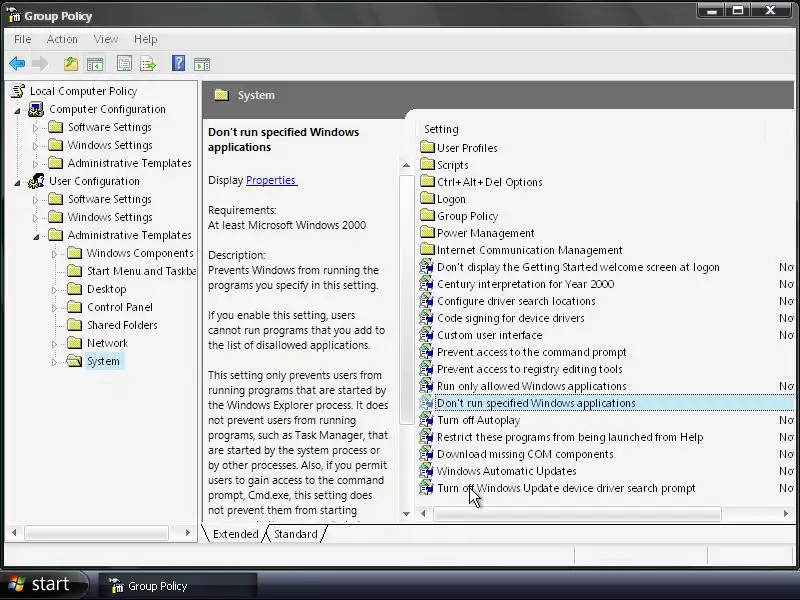Click the Power Management folder icon
Viewport: 800px width, 600px height.
[427, 232]
